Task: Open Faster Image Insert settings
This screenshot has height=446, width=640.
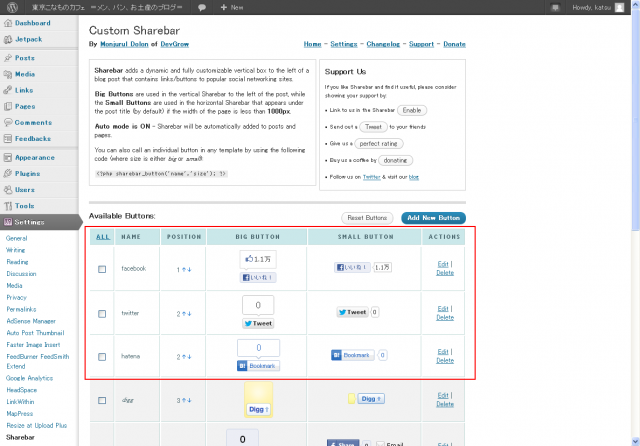Action: click(33, 345)
